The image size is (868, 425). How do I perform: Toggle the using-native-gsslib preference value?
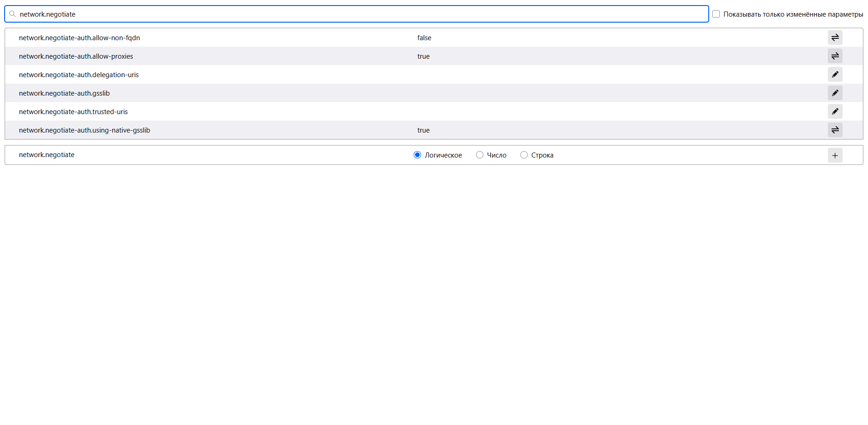click(835, 130)
